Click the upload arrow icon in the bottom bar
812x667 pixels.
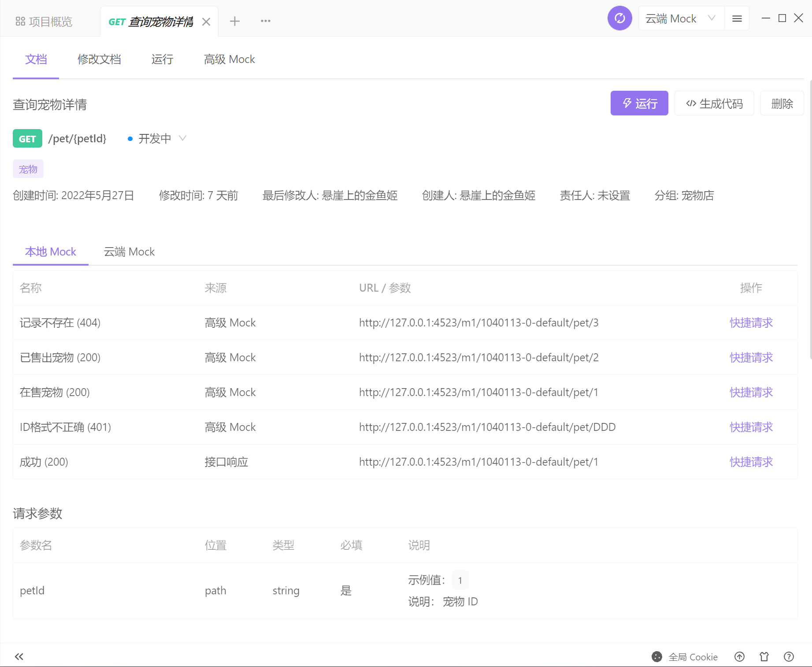tap(739, 656)
